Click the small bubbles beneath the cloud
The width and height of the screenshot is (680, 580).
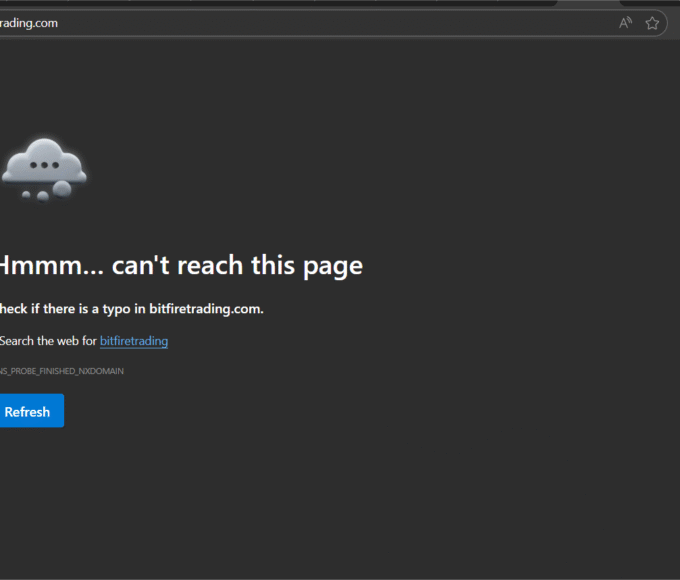pos(40,194)
